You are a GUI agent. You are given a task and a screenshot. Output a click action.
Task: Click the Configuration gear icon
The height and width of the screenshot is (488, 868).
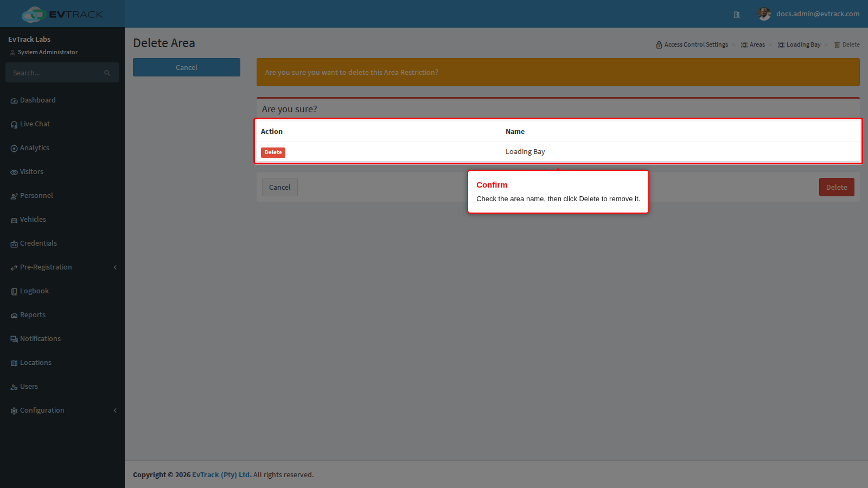14,411
